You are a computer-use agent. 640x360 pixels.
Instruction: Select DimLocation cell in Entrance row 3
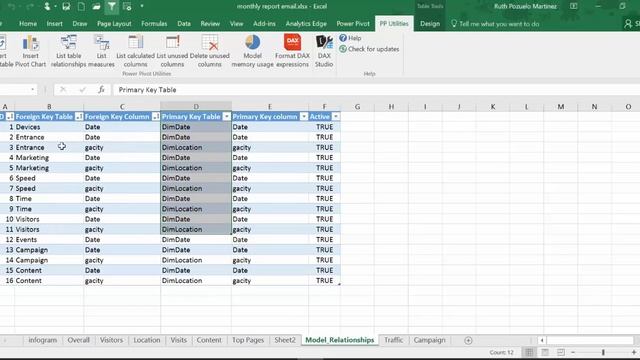tap(196, 147)
